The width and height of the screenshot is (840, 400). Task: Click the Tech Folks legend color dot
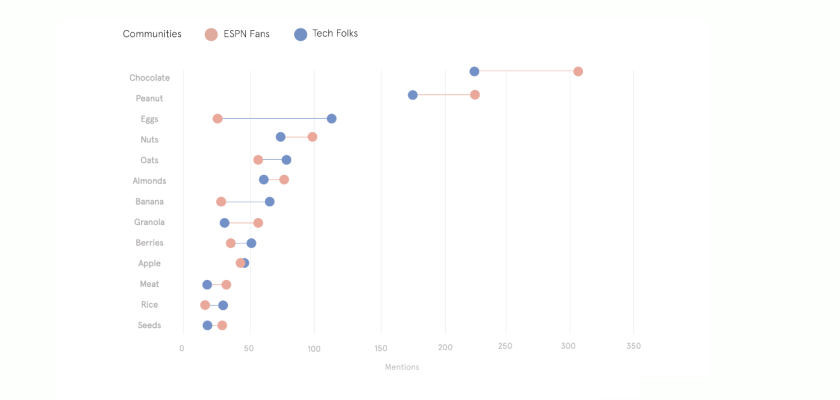pos(300,34)
